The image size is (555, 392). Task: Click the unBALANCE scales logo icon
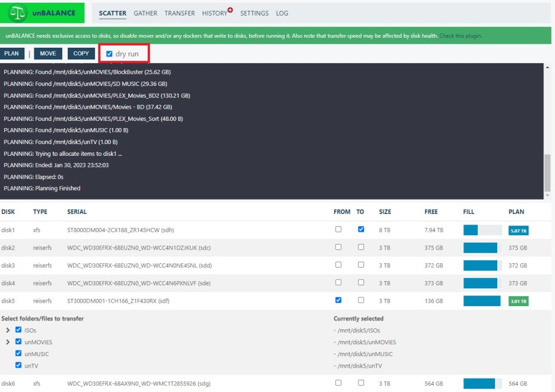pyautogui.click(x=17, y=13)
